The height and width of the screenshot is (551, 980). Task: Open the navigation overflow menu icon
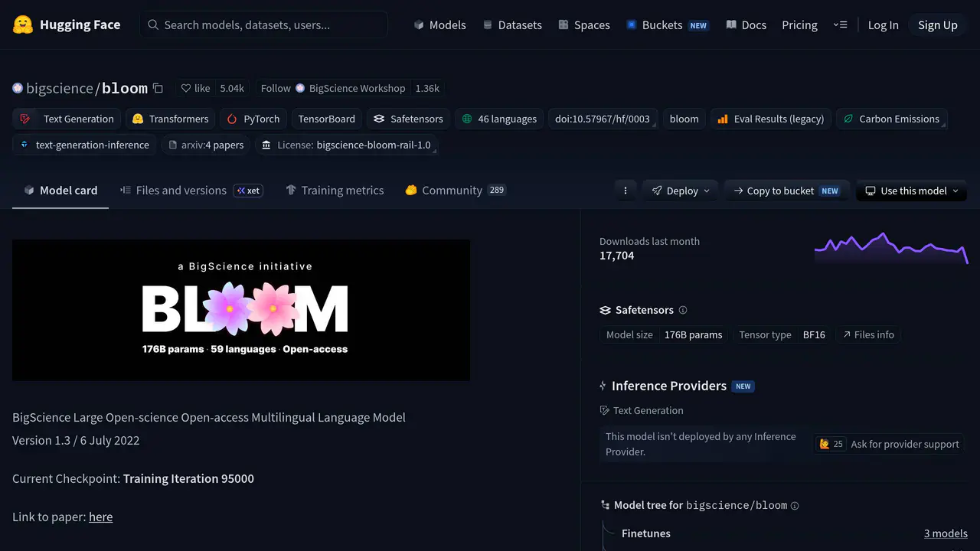tap(840, 24)
